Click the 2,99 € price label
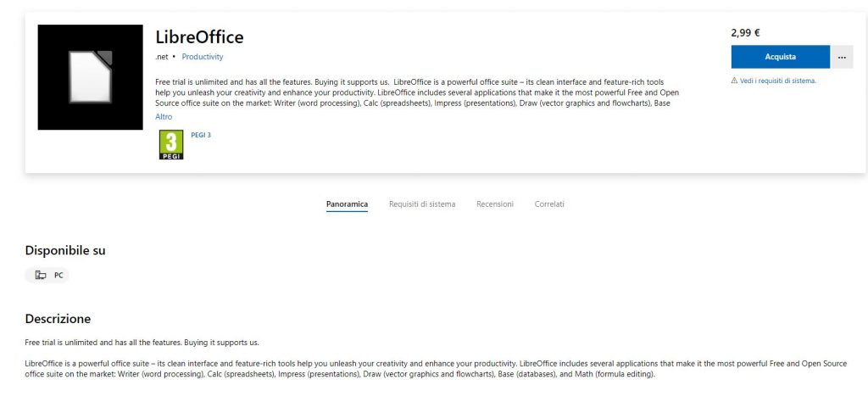The image size is (868, 402). pyautogui.click(x=745, y=33)
